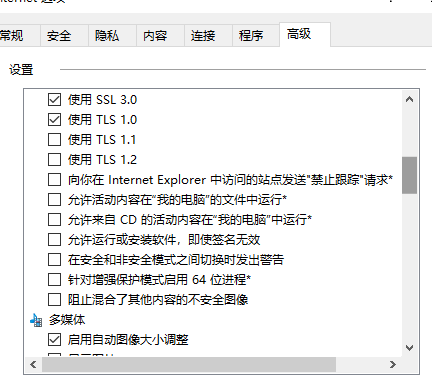The image size is (432, 377).
Task: Uncheck 使用 TLS 1.0 checkbox
Action: point(54,120)
